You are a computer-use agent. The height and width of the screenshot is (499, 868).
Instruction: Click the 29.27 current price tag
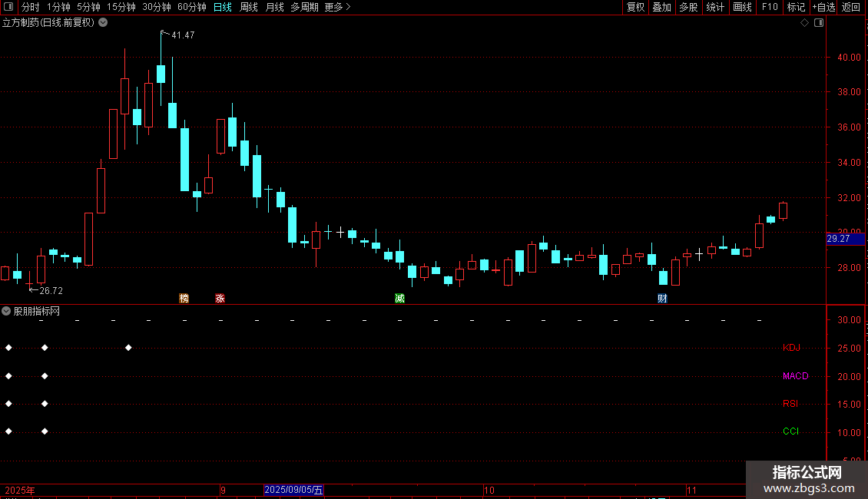(845, 239)
